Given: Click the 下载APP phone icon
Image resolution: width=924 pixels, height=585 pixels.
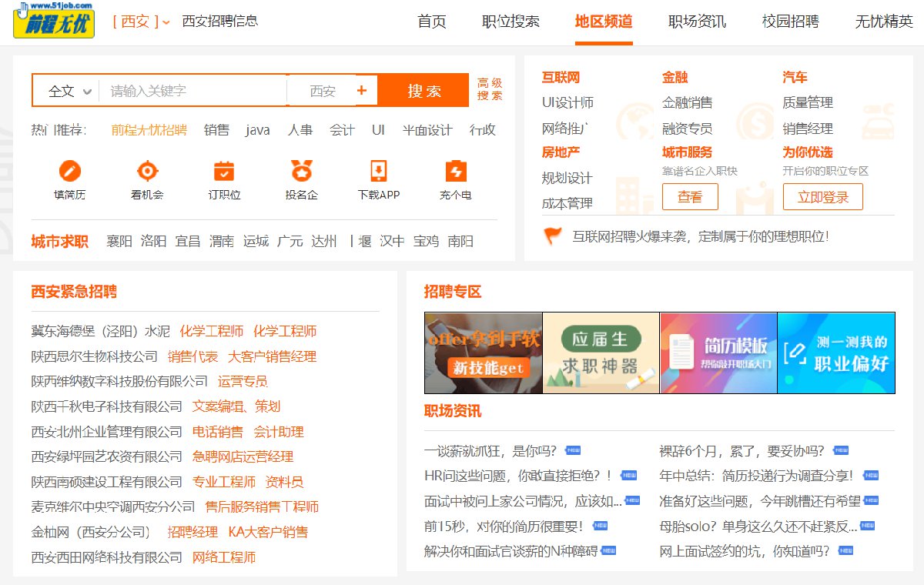Looking at the screenshot, I should (378, 171).
